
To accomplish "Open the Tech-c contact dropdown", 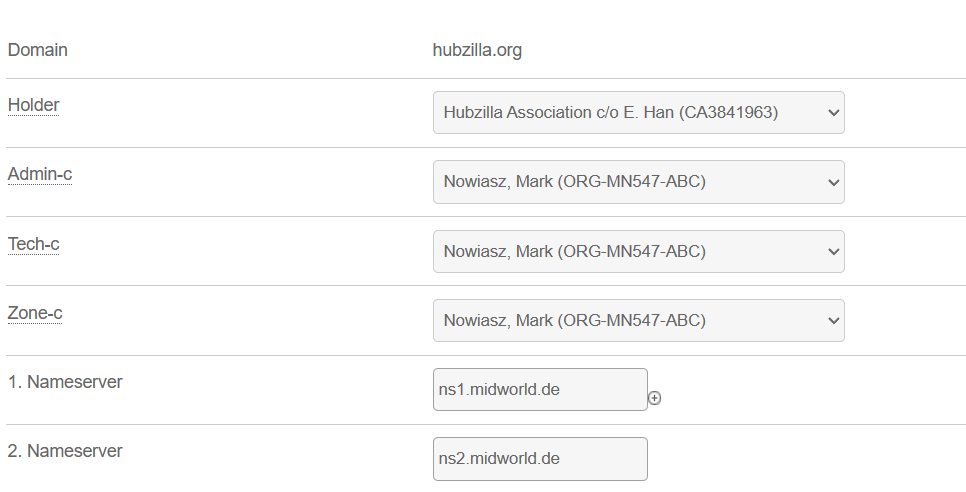I will [x=638, y=252].
